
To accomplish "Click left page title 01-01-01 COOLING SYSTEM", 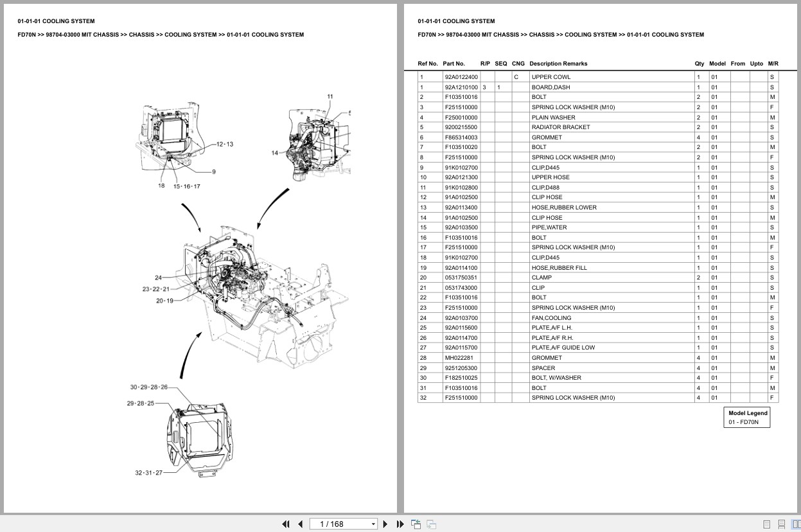I will [x=56, y=21].
